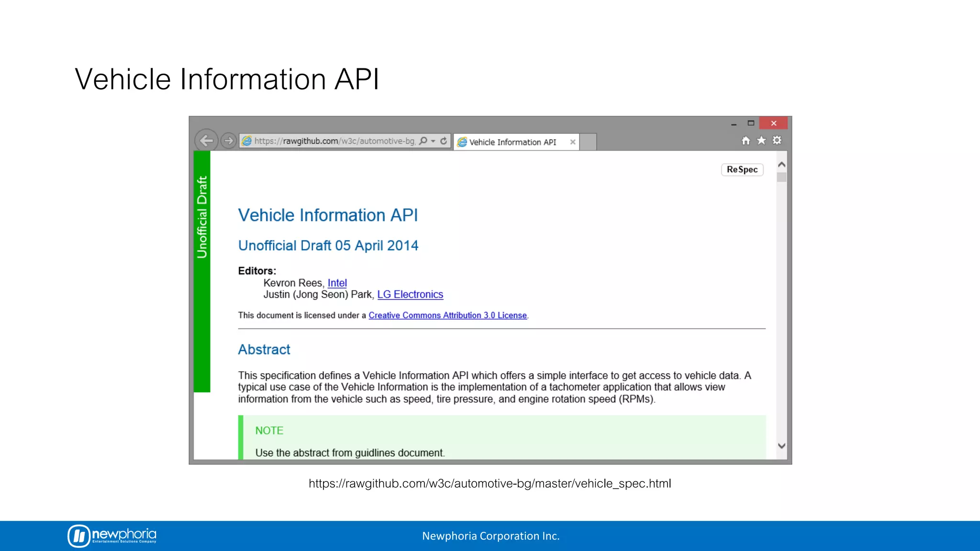Click the page refresh icon
The width and height of the screenshot is (980, 551).
[x=444, y=141]
